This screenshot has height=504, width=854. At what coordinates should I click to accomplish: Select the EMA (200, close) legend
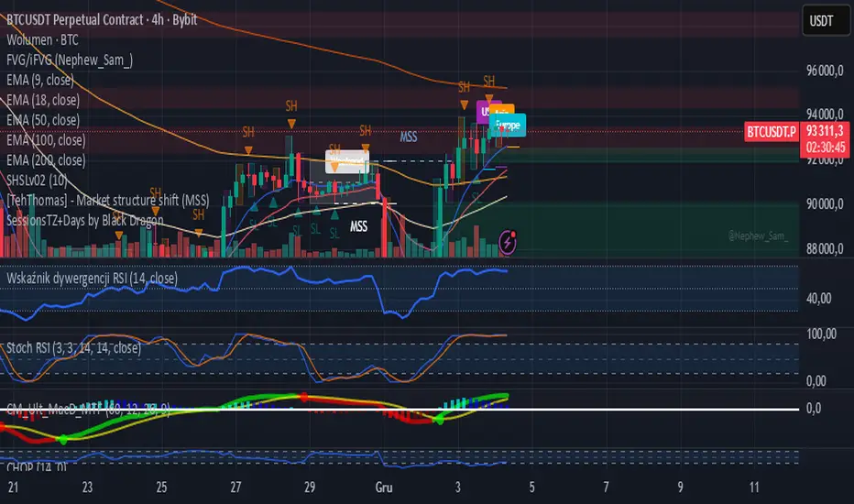coord(46,160)
